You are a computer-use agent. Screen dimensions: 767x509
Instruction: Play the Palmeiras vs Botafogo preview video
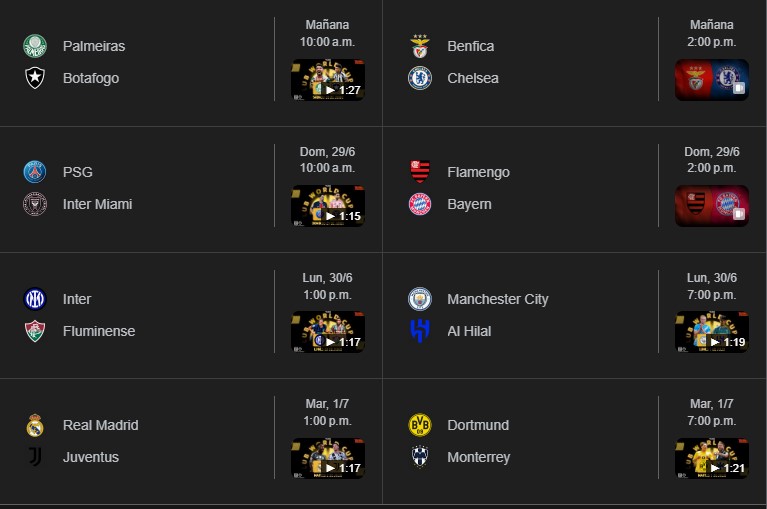tap(328, 81)
